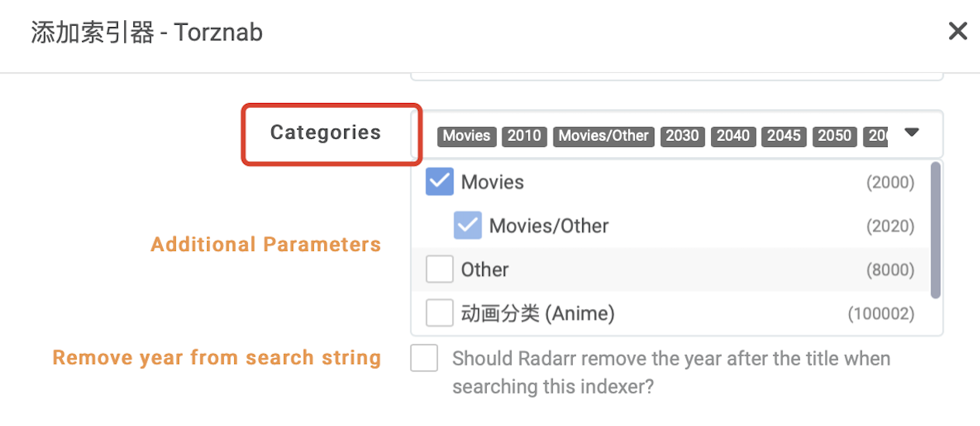This screenshot has width=980, height=426.
Task: Close the 添加索引器 Torznab dialog
Action: (x=958, y=31)
